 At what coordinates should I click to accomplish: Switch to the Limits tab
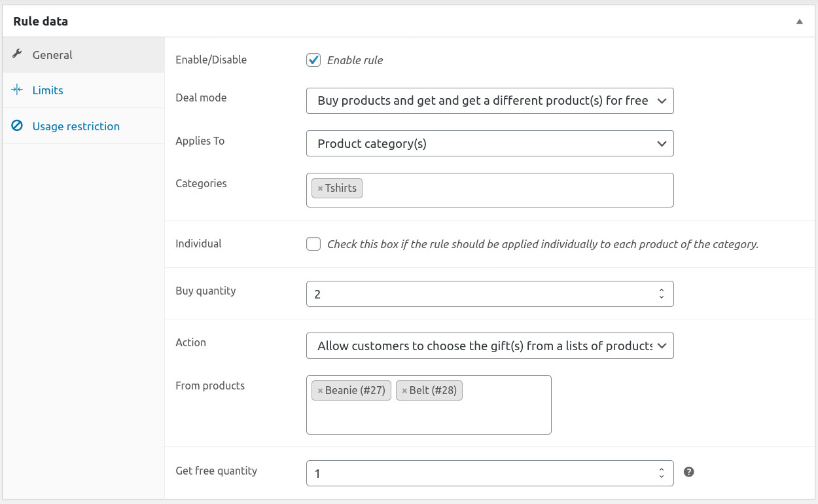point(48,90)
